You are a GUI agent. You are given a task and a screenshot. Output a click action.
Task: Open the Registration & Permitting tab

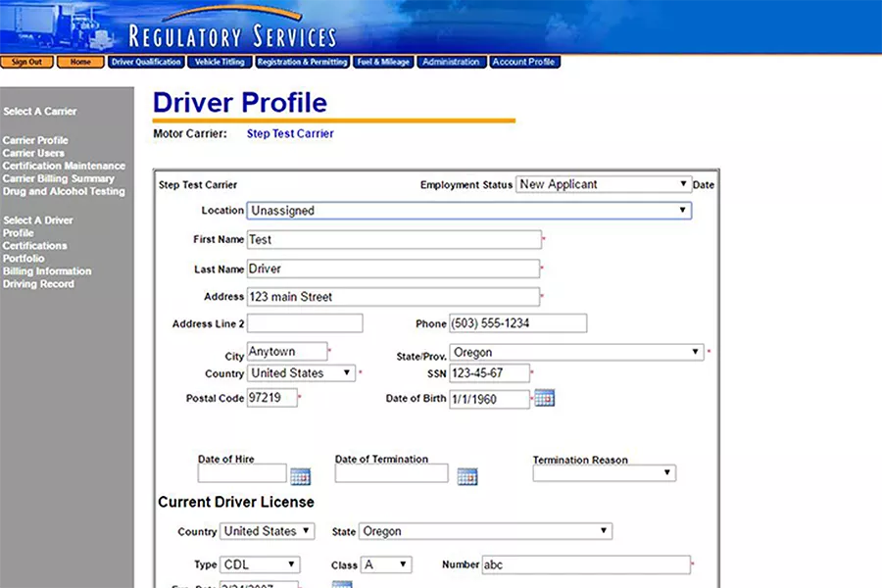click(302, 62)
